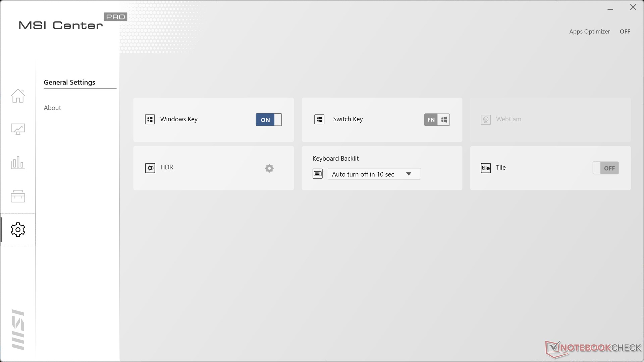Enable the Tile switch
This screenshot has height=362, width=644.
pos(605,168)
